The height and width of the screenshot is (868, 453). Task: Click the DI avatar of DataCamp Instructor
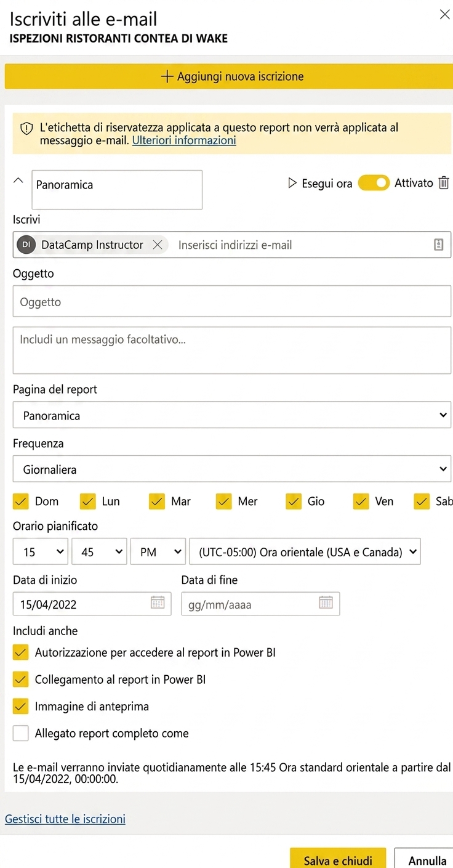[x=26, y=245]
